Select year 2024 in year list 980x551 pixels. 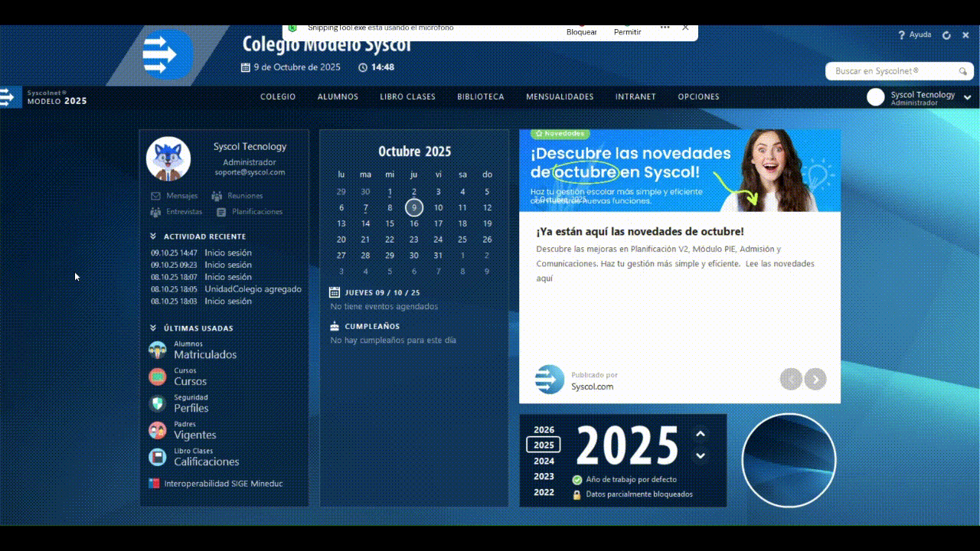(544, 461)
